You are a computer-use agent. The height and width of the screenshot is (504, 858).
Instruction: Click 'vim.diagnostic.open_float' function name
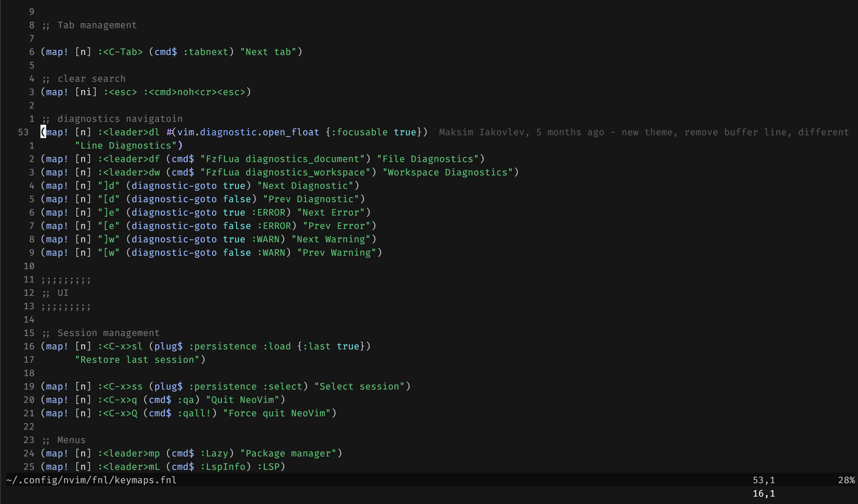coord(249,132)
